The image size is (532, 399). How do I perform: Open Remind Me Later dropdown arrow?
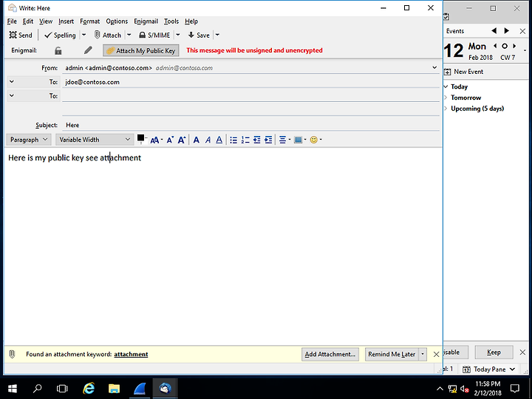[x=423, y=354]
